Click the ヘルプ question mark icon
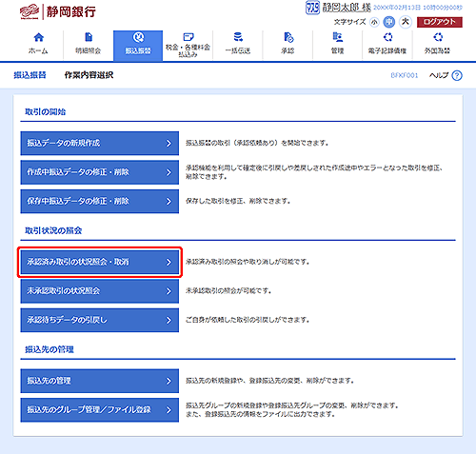 457,75
